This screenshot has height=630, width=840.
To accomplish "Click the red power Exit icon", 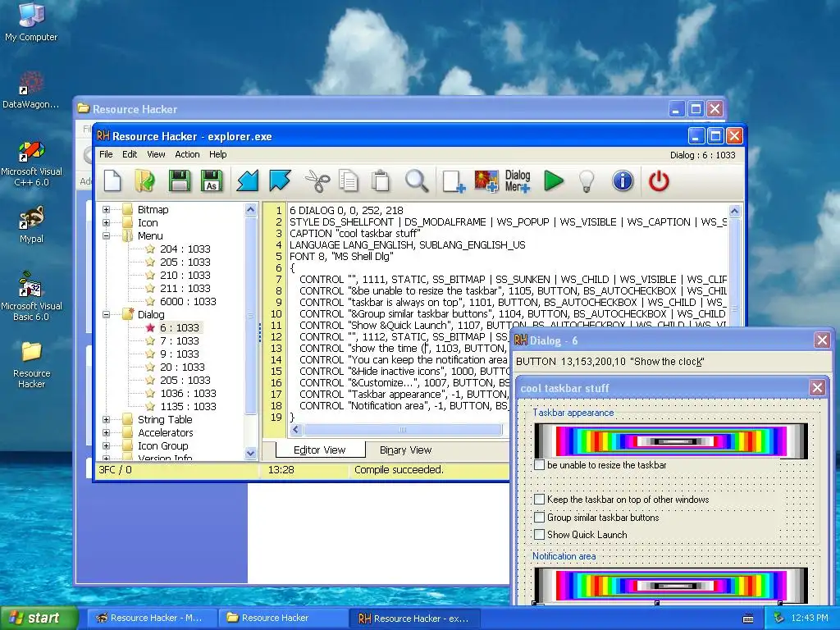I will pyautogui.click(x=659, y=181).
